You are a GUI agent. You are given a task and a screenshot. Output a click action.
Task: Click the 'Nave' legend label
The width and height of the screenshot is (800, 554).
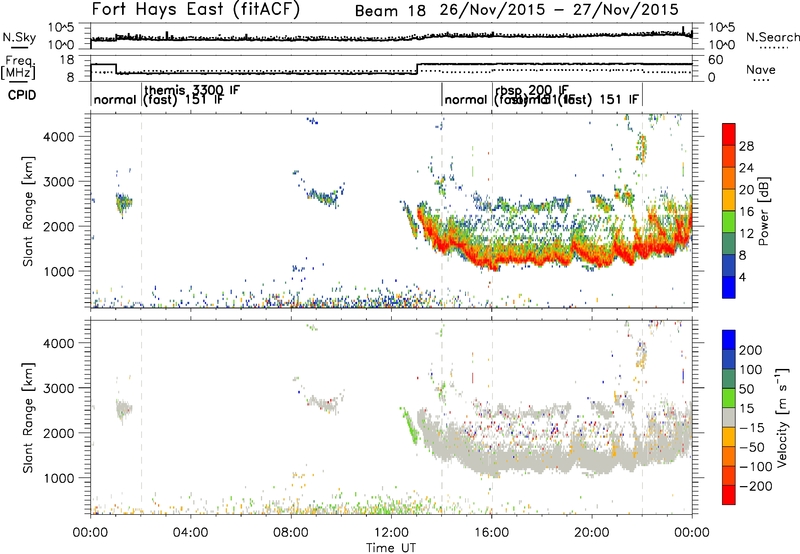click(x=761, y=70)
